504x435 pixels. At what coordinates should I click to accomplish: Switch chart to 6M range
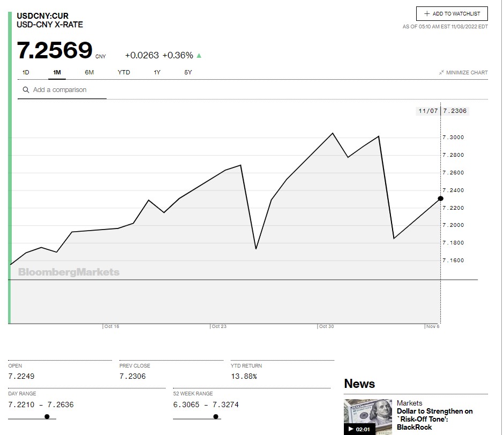click(x=89, y=72)
